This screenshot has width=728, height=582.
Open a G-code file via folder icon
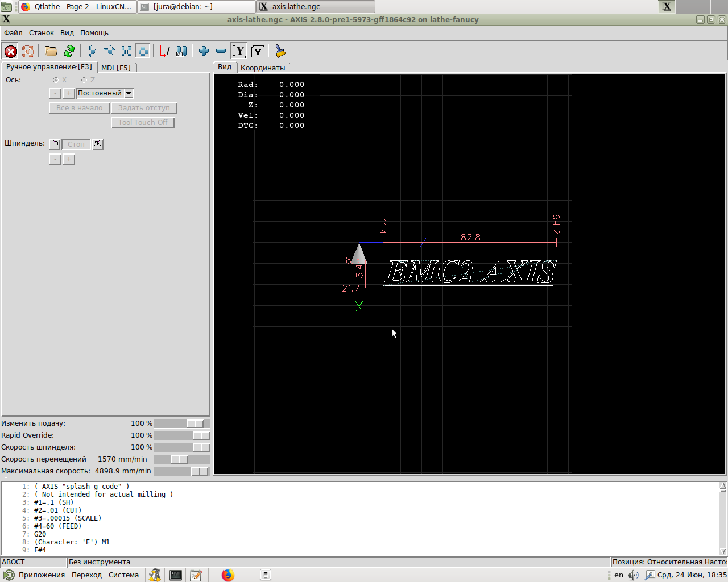(51, 51)
